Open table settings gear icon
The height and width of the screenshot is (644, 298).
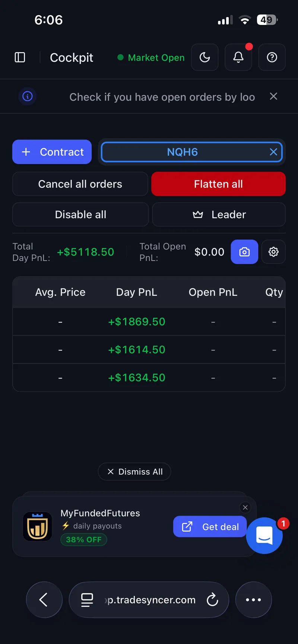pos(273,252)
